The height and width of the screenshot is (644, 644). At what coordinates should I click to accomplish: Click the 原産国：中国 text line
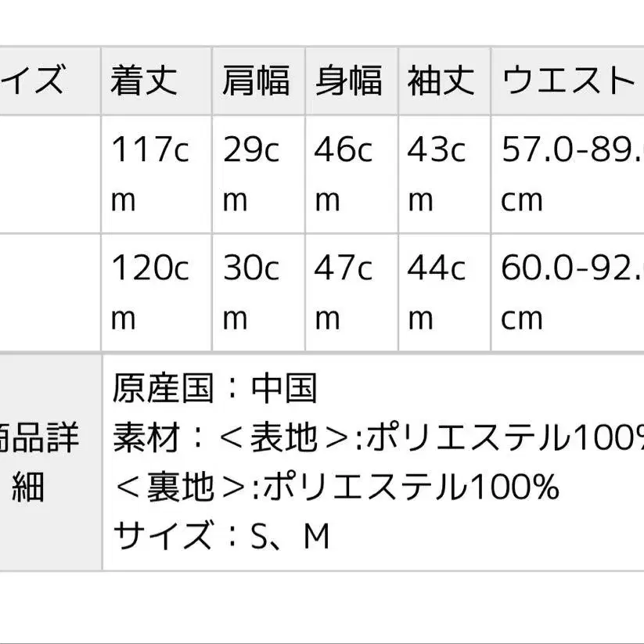215,388
